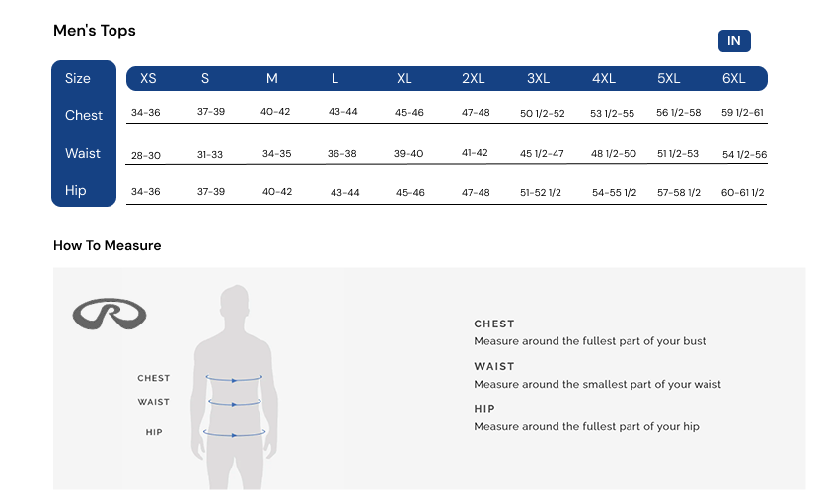Click the How To Measure heading
817x504 pixels.
[x=108, y=245]
